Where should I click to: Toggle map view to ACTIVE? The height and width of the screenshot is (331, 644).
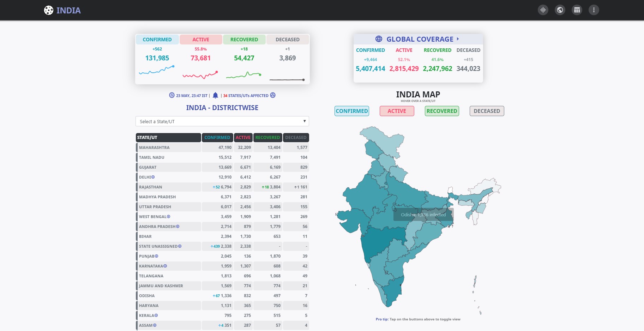coord(397,111)
